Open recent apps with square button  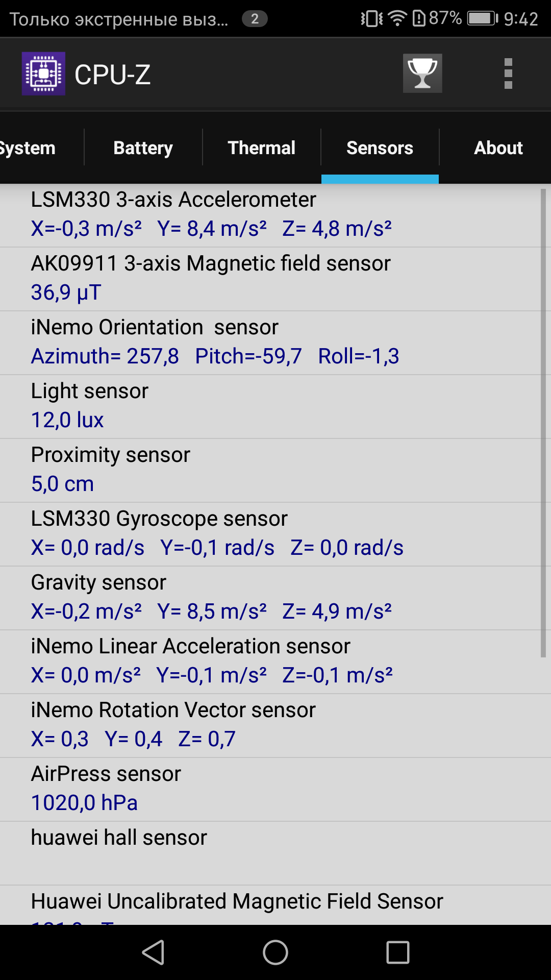(398, 952)
